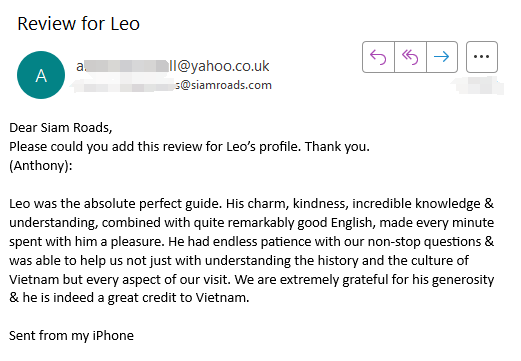Viewport: 521px width, 361px height.
Task: Click the teal sender avatar with letter A
Action: click(41, 75)
